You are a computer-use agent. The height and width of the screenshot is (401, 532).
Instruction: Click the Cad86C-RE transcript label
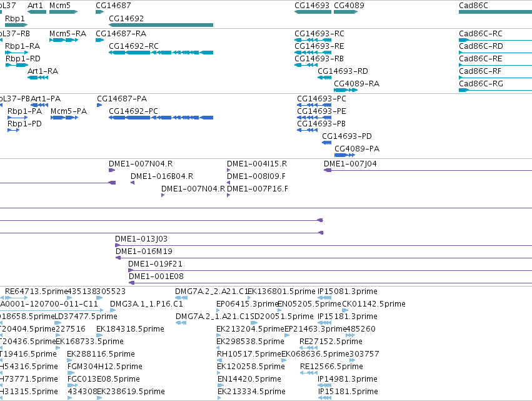pyautogui.click(x=481, y=59)
